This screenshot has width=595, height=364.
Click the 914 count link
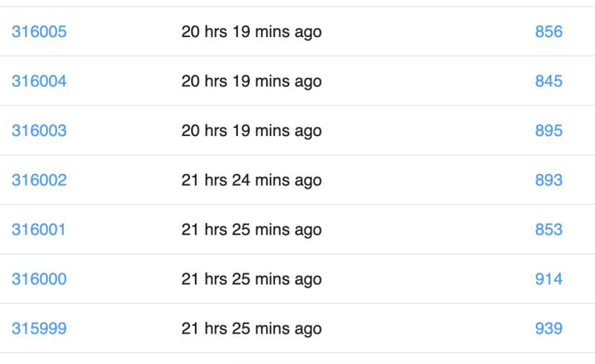point(549,279)
